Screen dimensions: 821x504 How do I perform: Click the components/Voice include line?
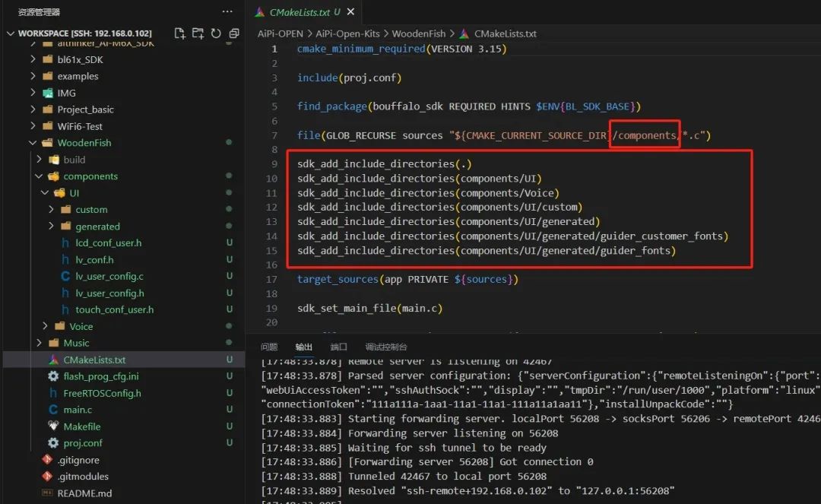(428, 192)
